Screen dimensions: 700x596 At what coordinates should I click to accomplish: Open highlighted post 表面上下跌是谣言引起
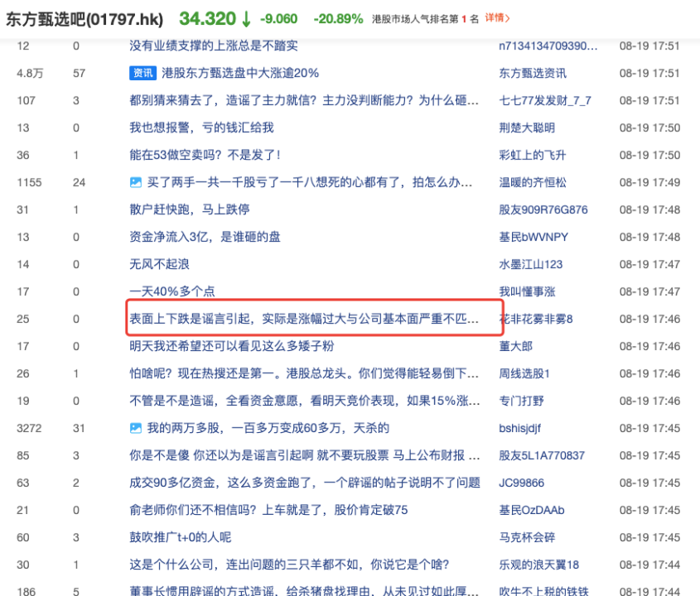coord(304,319)
